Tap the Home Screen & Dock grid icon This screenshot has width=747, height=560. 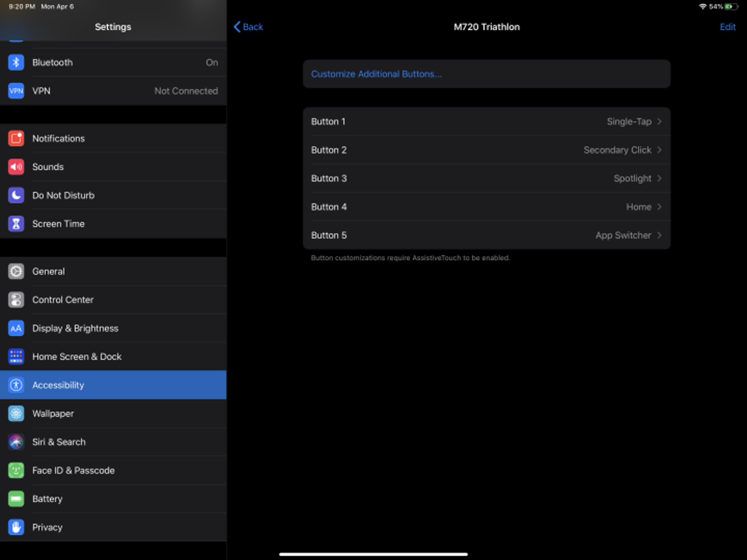point(16,357)
